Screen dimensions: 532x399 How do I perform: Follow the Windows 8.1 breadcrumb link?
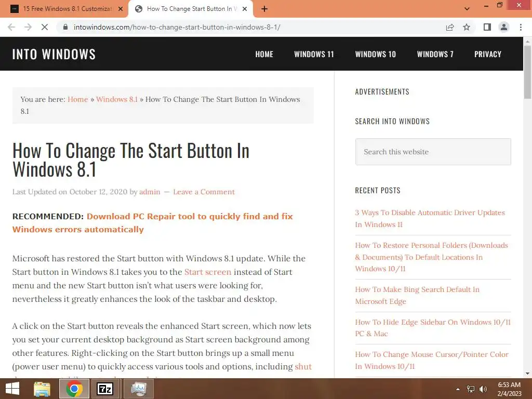(117, 99)
